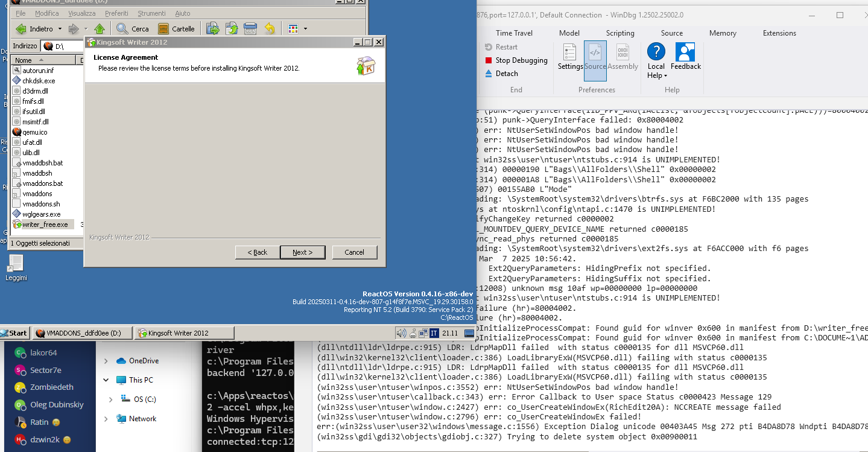Select autorun.inf file
The width and height of the screenshot is (868, 452).
pos(33,70)
